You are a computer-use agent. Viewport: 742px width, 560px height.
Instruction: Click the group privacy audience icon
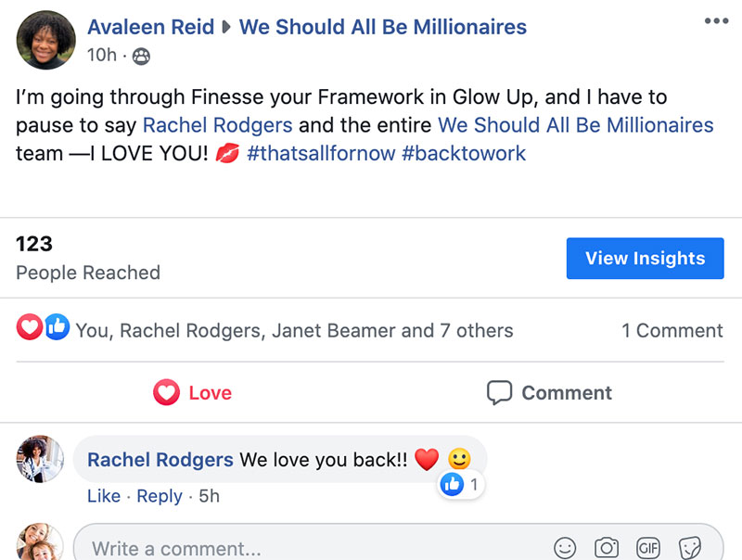pyautogui.click(x=141, y=57)
